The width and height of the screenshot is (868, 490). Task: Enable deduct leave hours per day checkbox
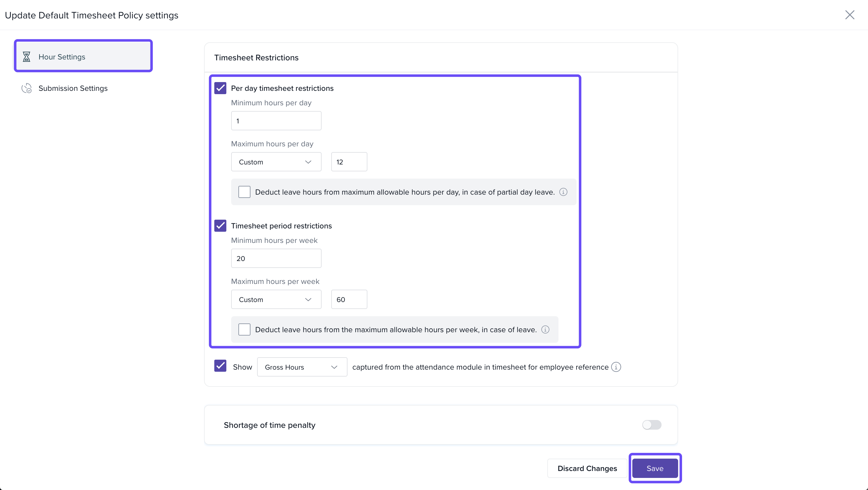click(x=244, y=192)
